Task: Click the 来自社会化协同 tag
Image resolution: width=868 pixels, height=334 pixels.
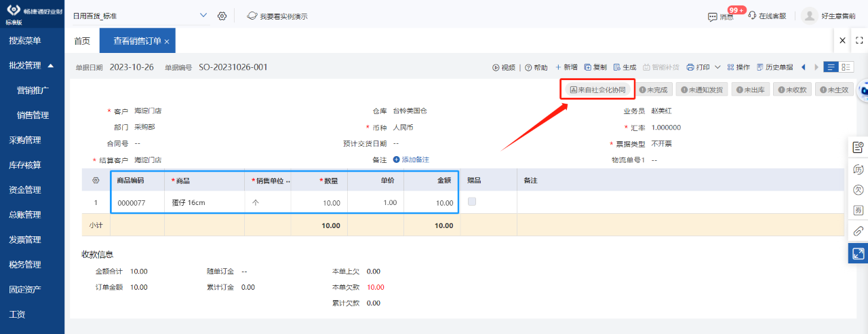Action: (597, 90)
